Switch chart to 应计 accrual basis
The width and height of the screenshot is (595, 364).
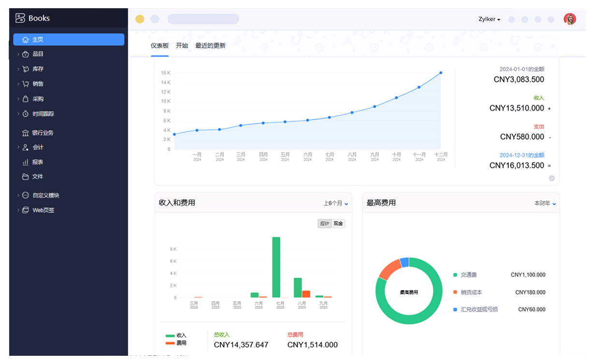click(x=324, y=224)
